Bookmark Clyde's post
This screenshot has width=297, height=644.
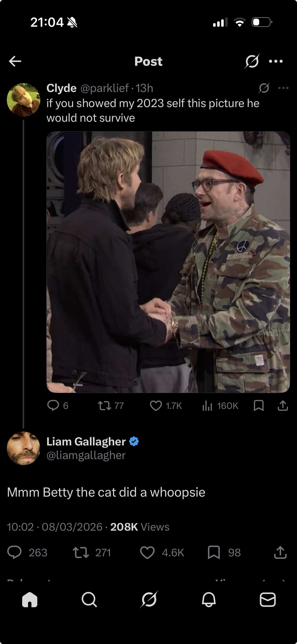tap(259, 406)
